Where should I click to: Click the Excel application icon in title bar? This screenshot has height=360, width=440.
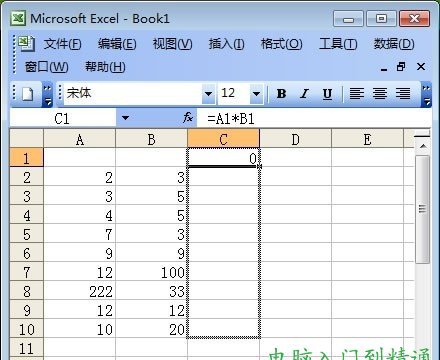click(x=18, y=18)
